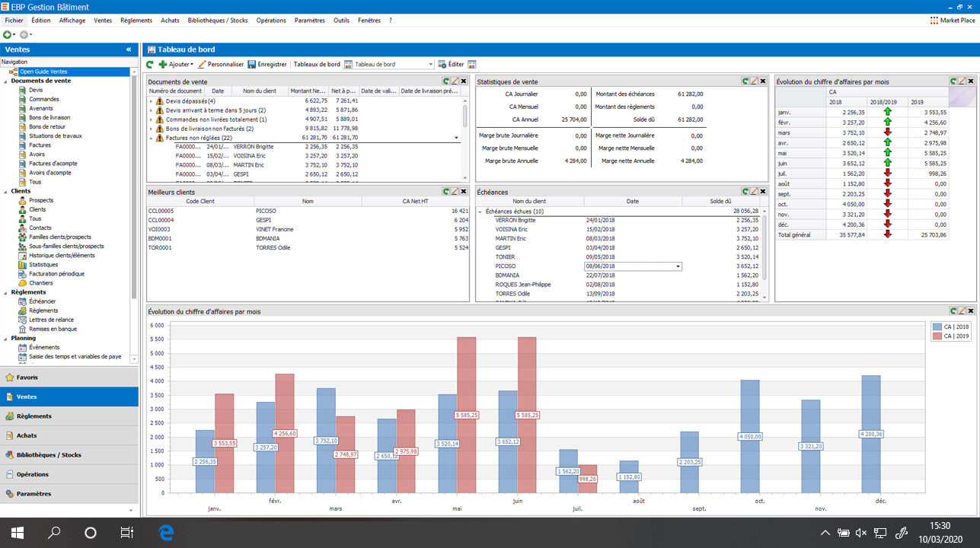The height and width of the screenshot is (548, 980).
Task: Open the Ajouter dropdown
Action: [176, 65]
